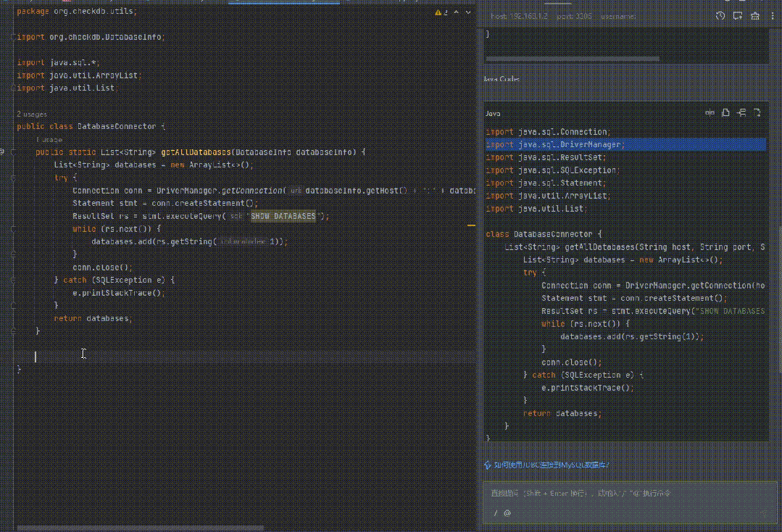Start new chat session icon

[x=737, y=16]
